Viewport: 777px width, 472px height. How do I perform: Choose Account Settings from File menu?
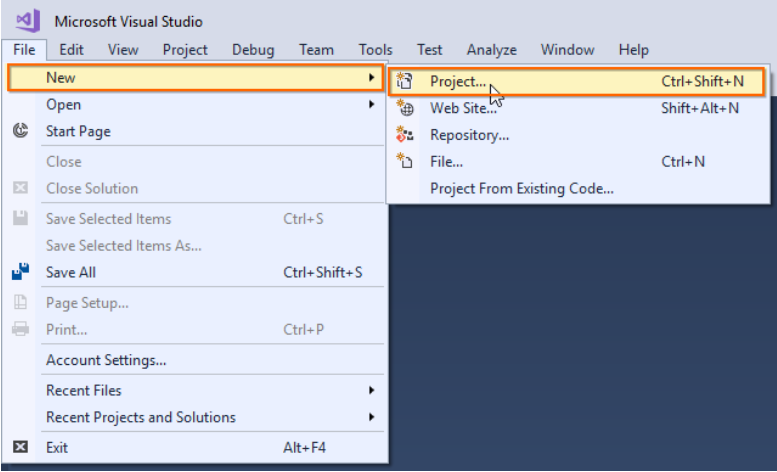click(x=106, y=360)
